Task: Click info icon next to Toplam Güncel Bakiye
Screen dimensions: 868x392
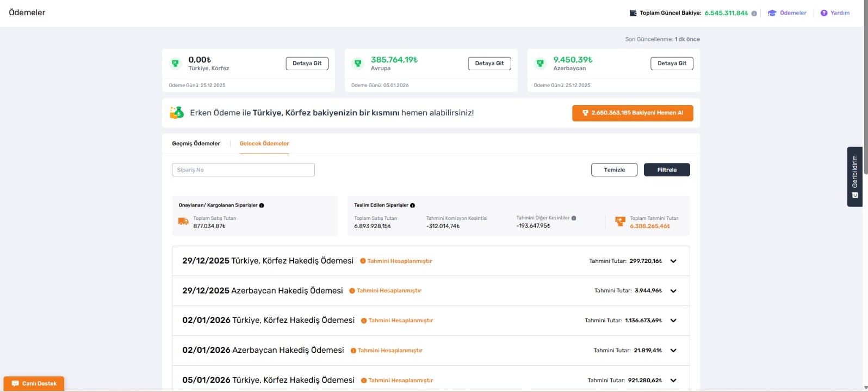Action: [x=754, y=14]
